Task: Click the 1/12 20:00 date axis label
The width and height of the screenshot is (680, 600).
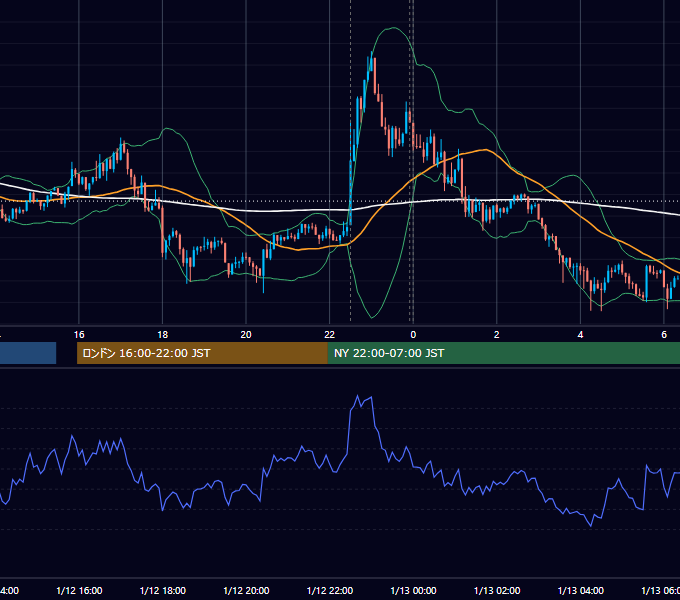Action: click(x=246, y=590)
